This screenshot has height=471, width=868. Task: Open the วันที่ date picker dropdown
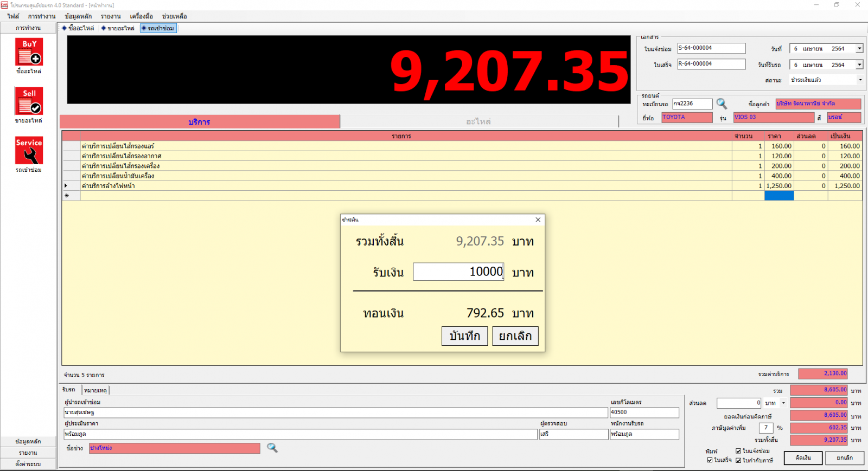point(859,49)
